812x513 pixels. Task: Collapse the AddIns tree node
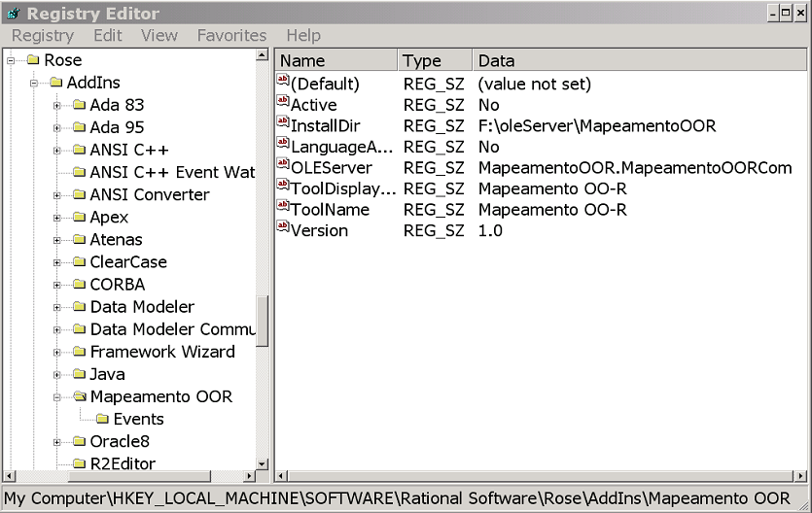[34, 83]
